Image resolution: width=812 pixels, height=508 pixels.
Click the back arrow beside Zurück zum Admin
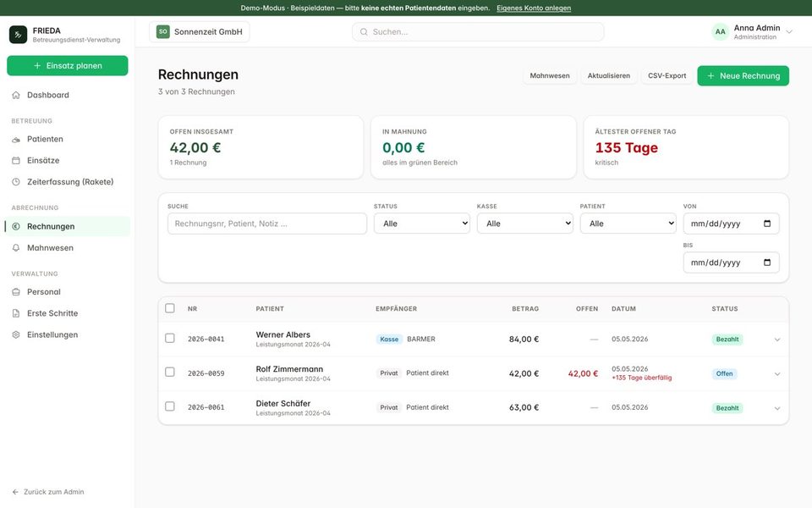click(15, 492)
